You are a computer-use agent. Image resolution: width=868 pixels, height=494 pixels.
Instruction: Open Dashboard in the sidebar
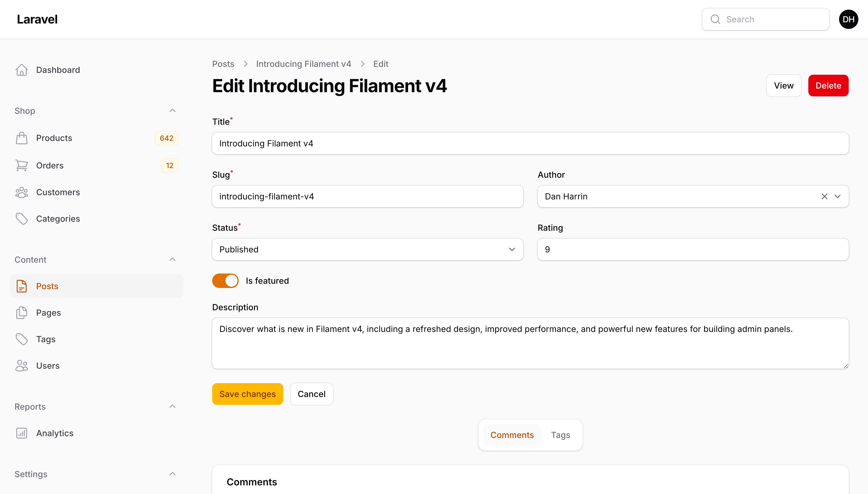[x=96, y=70]
